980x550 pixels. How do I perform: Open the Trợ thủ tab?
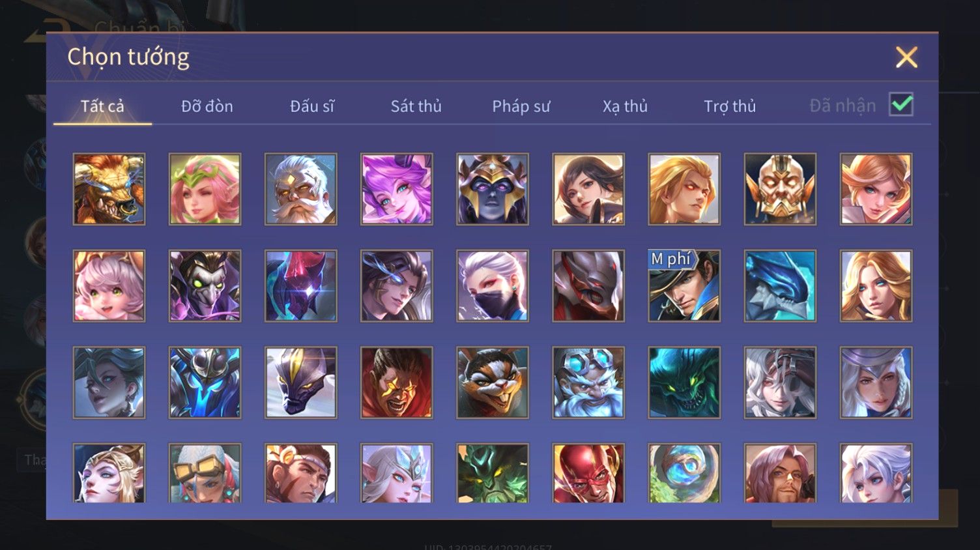[x=730, y=106]
